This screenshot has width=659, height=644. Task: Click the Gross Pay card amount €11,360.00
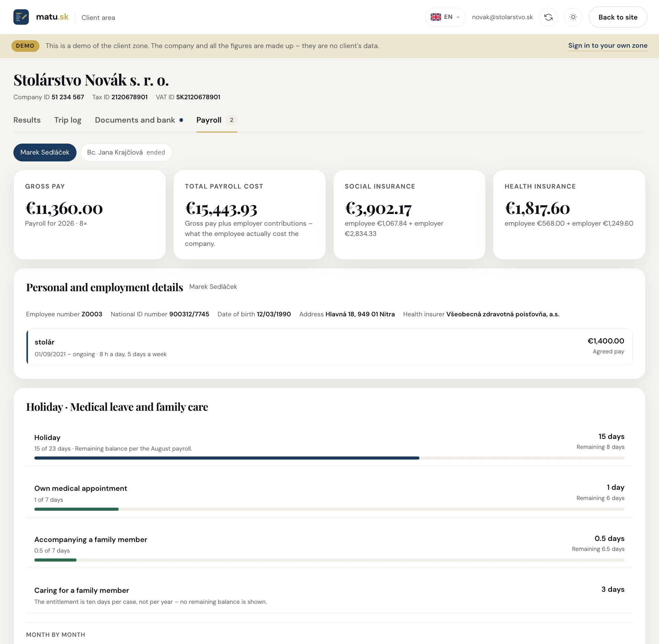64,208
